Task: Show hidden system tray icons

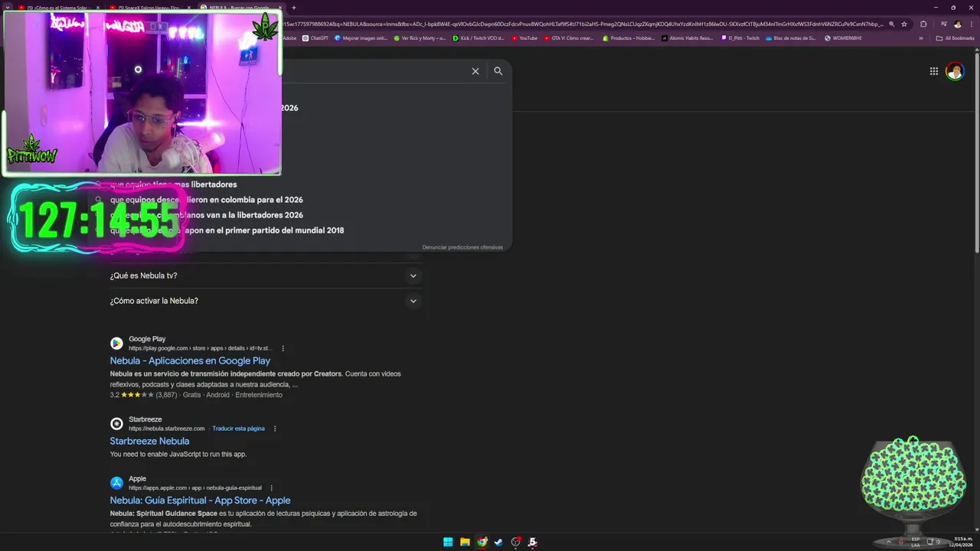Action: tap(889, 542)
